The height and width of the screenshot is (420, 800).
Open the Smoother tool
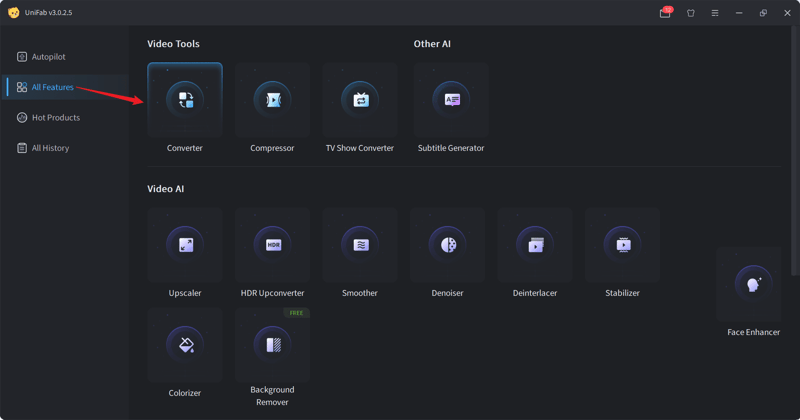click(x=360, y=245)
